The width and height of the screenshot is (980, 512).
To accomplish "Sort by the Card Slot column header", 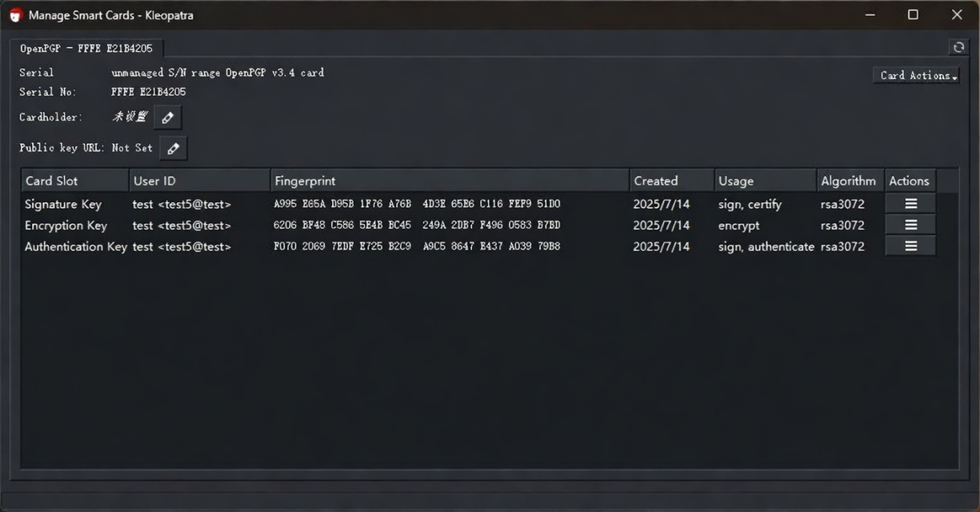I will [x=75, y=181].
